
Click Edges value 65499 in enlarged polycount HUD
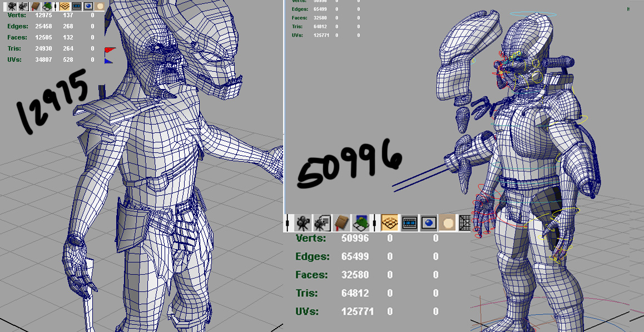355,256
